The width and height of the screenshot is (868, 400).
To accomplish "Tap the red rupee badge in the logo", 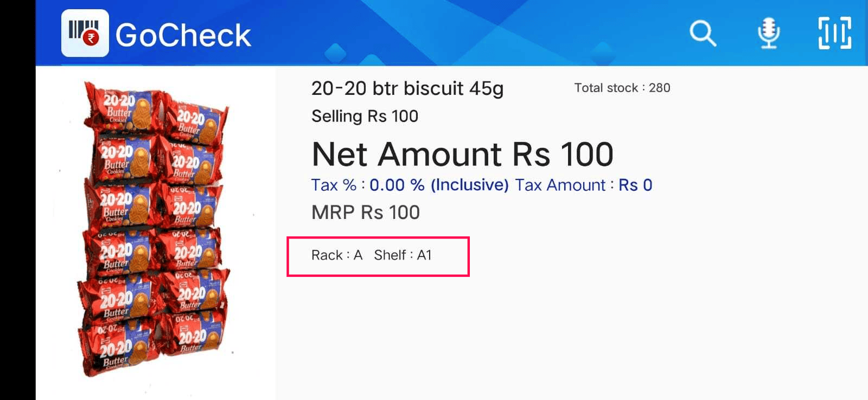I will point(91,38).
